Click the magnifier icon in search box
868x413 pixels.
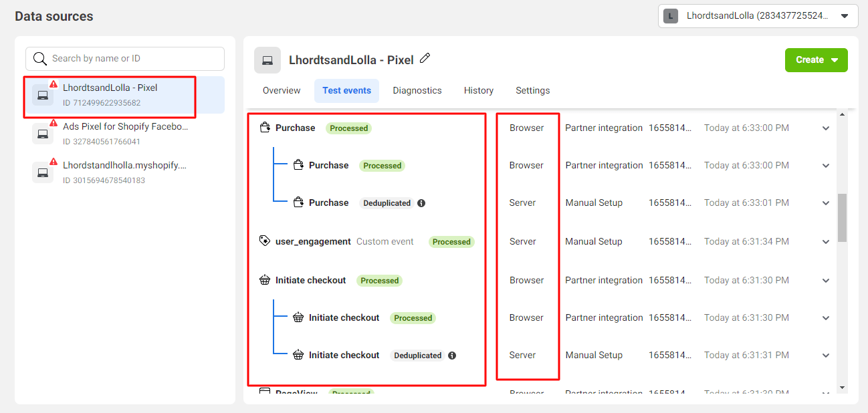coord(40,59)
